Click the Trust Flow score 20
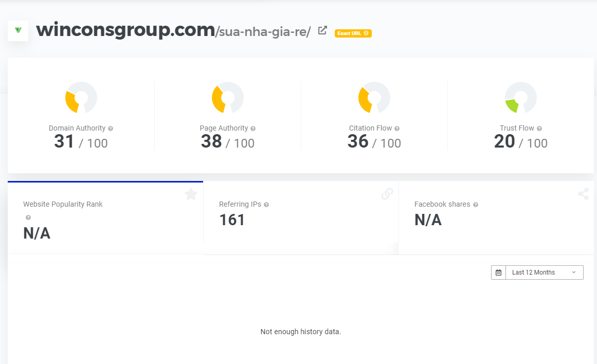Viewport: 597px width, 364px height. [x=504, y=141]
